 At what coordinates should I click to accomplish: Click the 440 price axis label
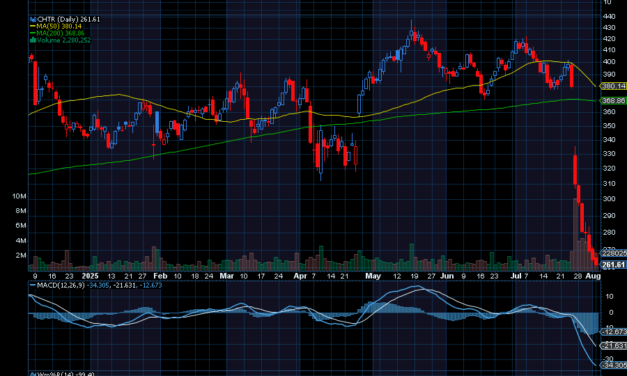(x=609, y=16)
